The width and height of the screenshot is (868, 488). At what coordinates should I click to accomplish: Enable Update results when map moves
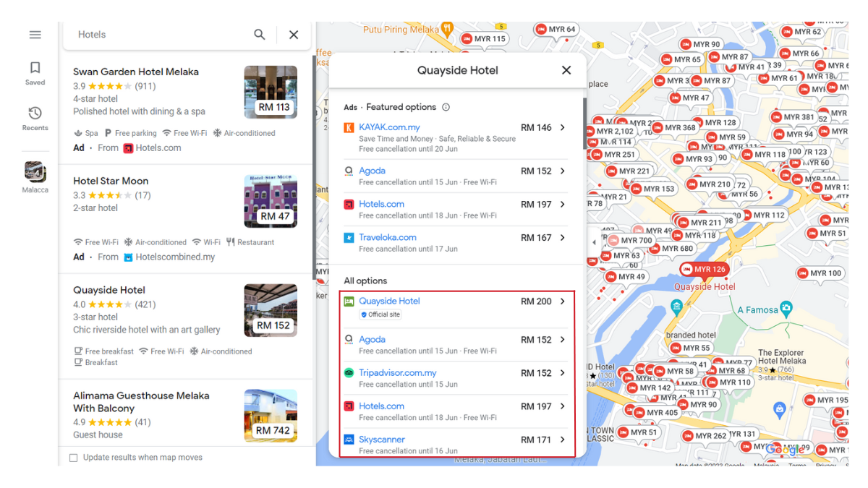click(73, 458)
